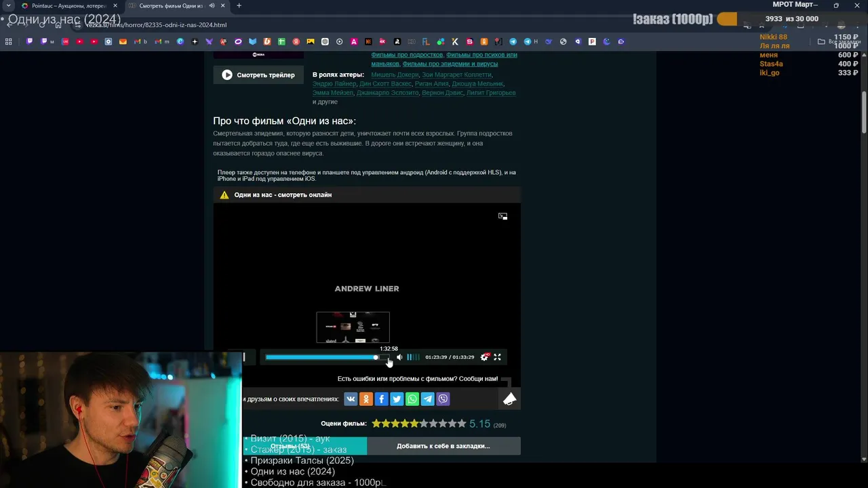The height and width of the screenshot is (488, 868).
Task: Click the megaphone report icon
Action: 509,399
